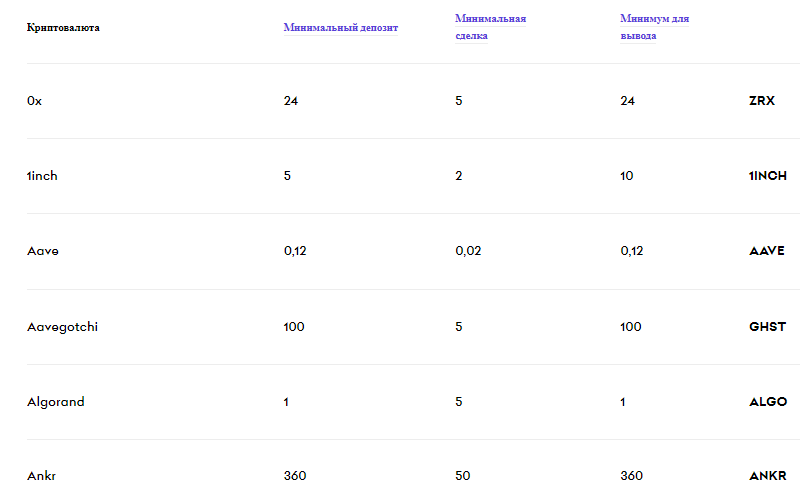Click the AAVE ticker symbol
The width and height of the screenshot is (800, 497).
point(767,251)
